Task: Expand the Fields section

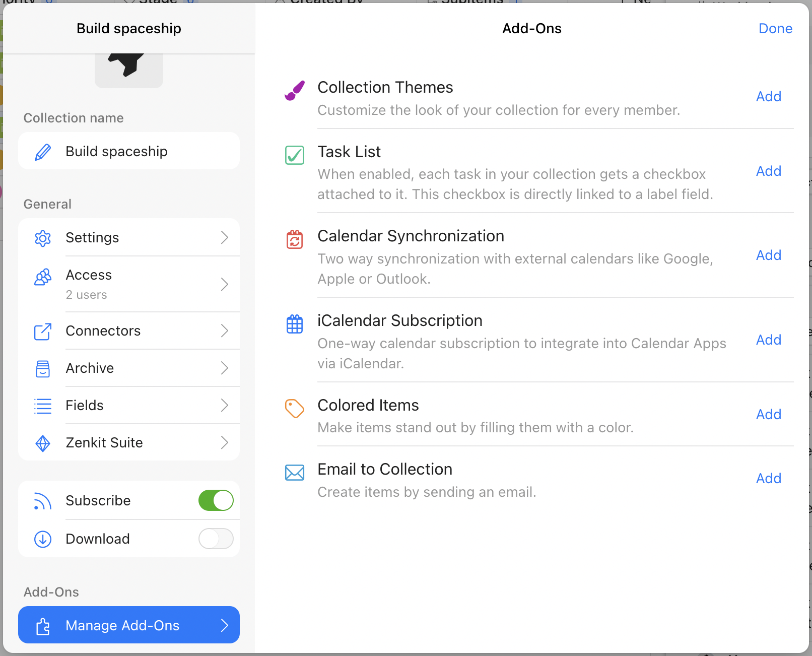Action: (129, 405)
